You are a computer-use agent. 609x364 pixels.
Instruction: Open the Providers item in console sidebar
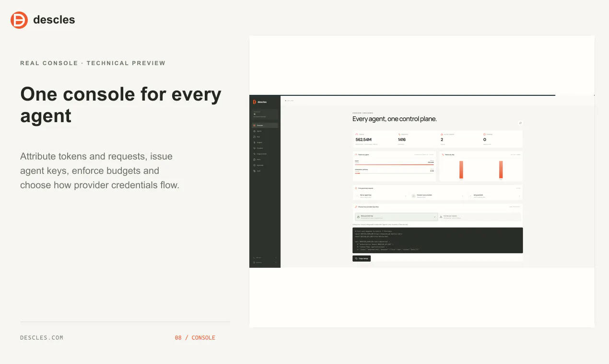click(265, 148)
